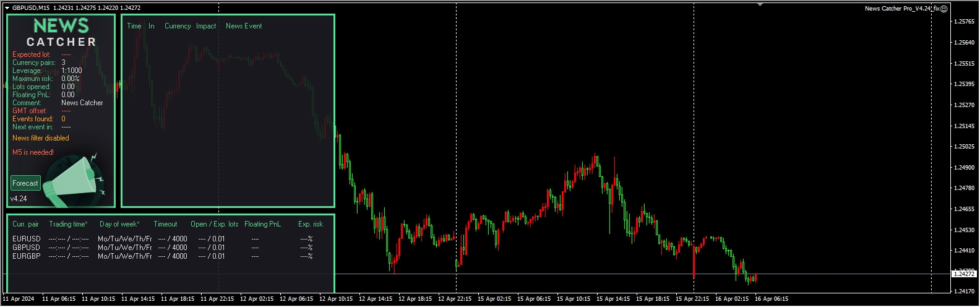Click the timeout '/ 4000' in GBPUSD row
This screenshot has height=307, width=980.
coord(178,248)
